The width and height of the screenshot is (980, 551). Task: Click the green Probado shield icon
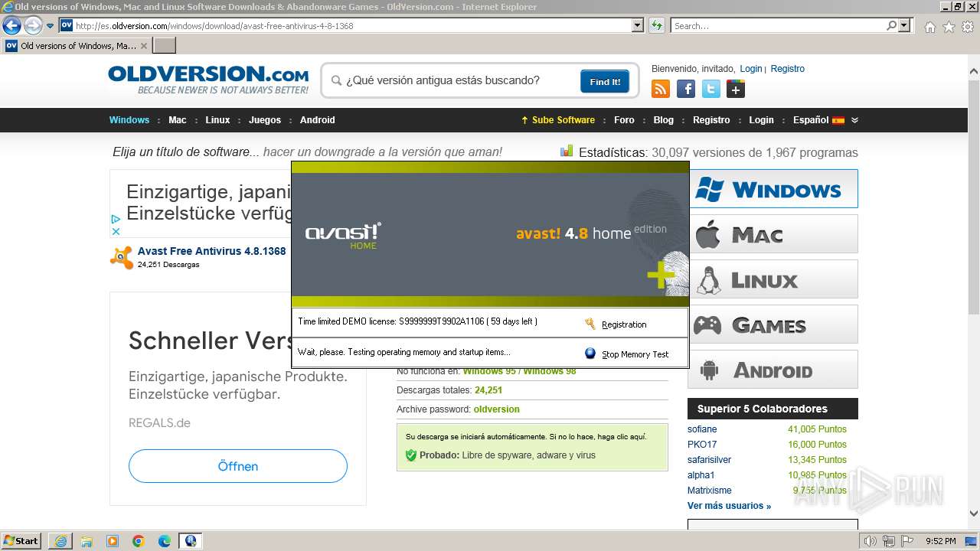[411, 455]
